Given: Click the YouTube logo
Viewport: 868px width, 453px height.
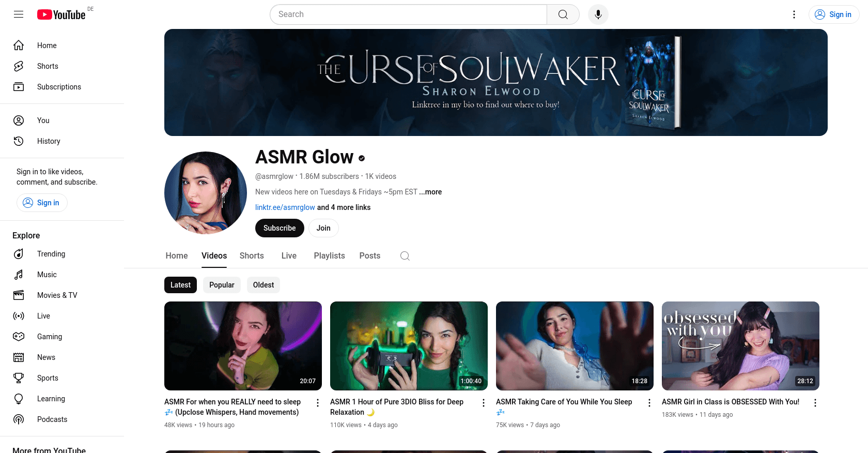Looking at the screenshot, I should point(61,14).
